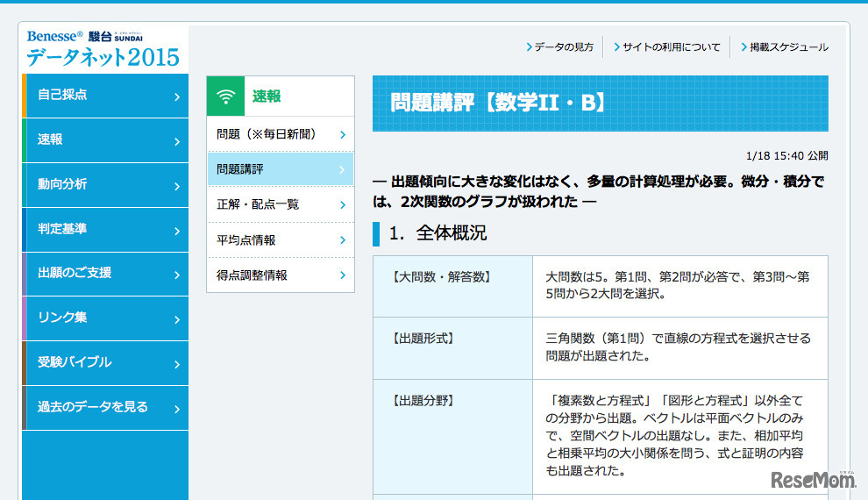Click the arrow beside 得点調整情報
Image resolution: width=868 pixels, height=500 pixels.
point(343,275)
